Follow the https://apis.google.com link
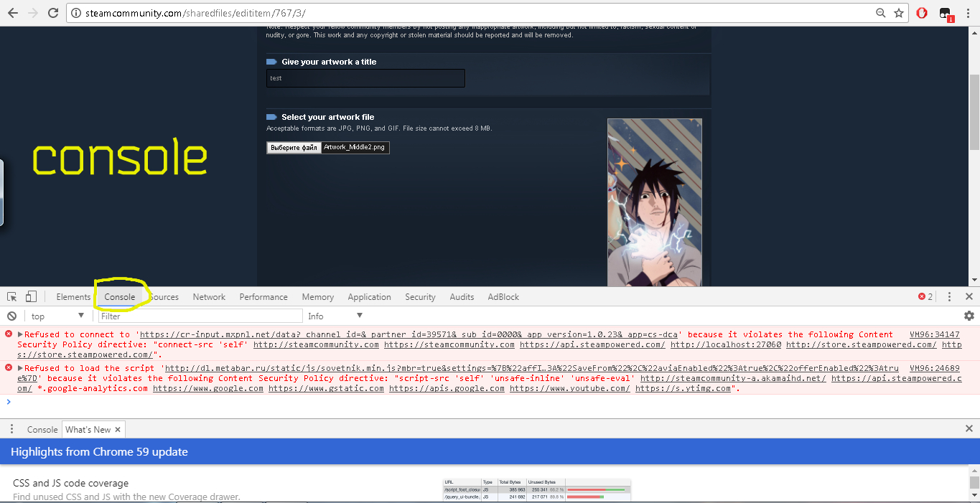 click(447, 388)
